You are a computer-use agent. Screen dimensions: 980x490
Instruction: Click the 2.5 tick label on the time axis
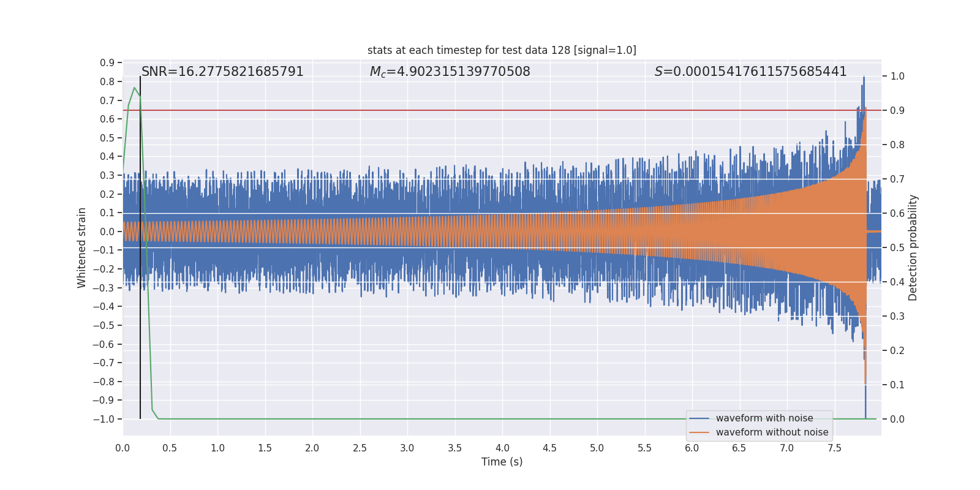click(360, 448)
